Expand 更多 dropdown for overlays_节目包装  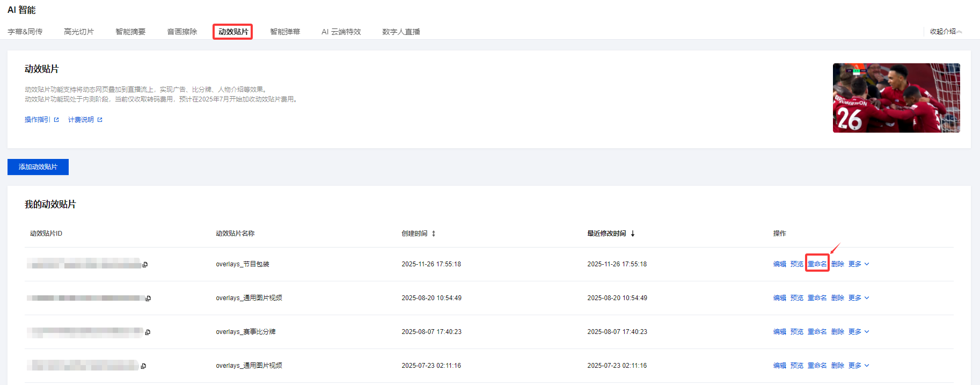point(859,264)
